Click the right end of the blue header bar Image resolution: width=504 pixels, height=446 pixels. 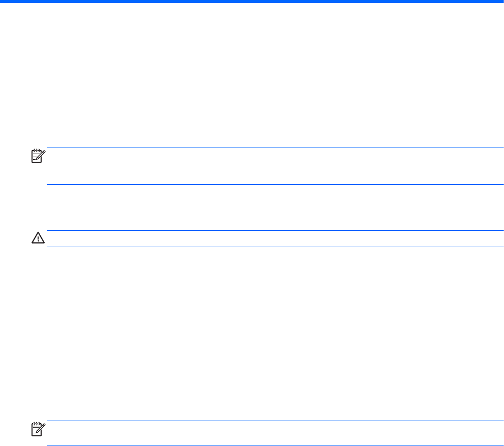(x=500, y=2)
